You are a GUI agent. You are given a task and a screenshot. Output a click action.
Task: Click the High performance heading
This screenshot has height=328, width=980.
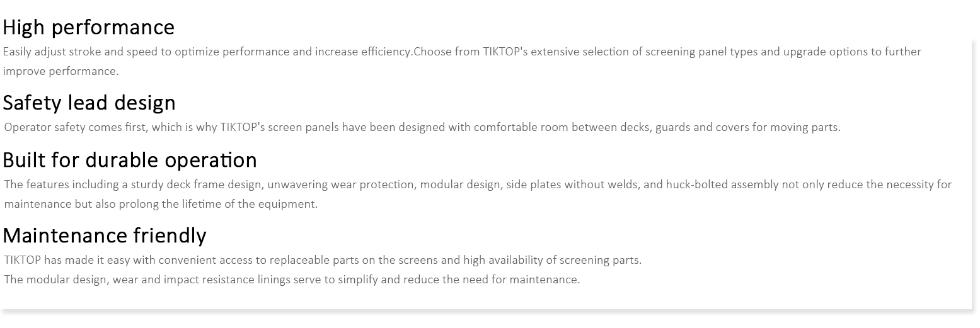[89, 27]
